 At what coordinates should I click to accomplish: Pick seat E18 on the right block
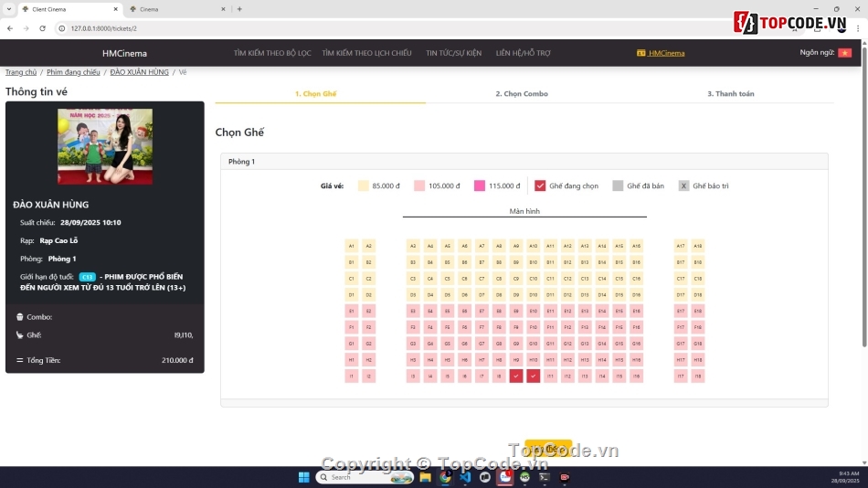(x=698, y=311)
